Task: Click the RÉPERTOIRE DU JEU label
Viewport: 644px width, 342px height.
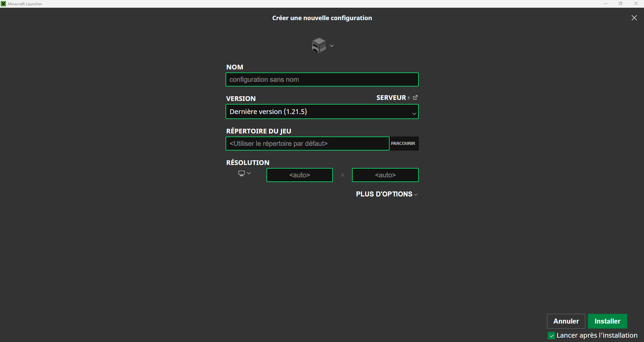Action: coord(259,131)
